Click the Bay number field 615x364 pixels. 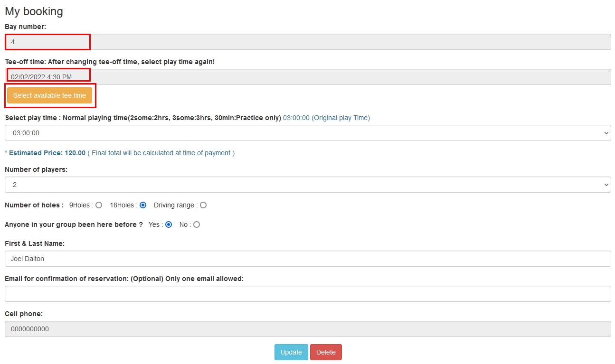[307, 42]
